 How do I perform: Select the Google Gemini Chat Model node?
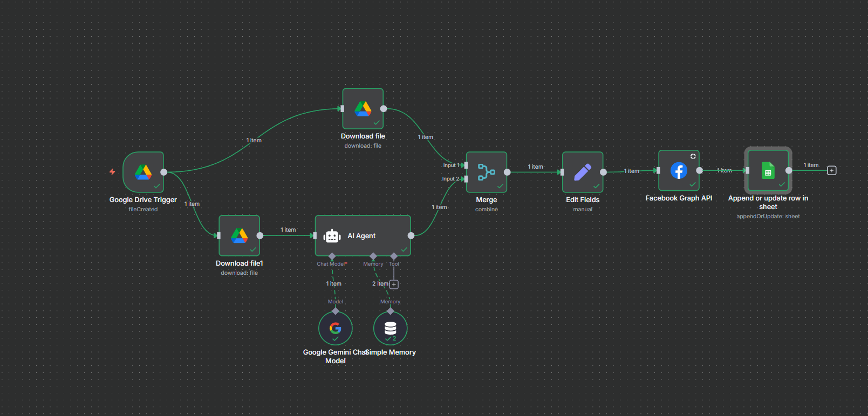point(335,328)
